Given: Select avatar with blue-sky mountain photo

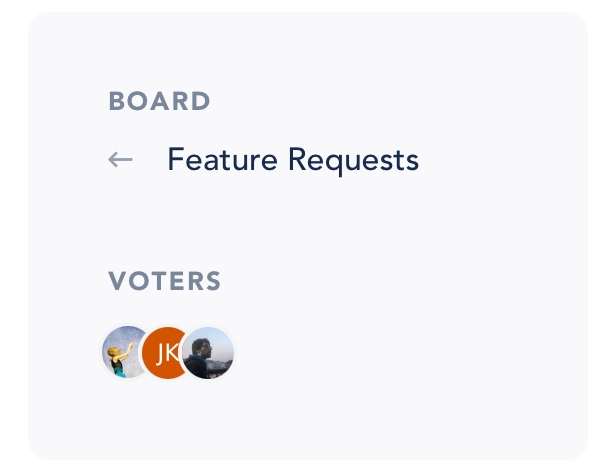Looking at the screenshot, I should click(208, 353).
